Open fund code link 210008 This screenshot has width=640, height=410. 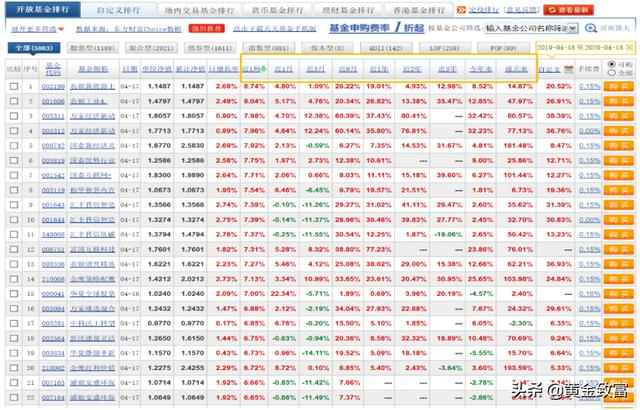53,279
